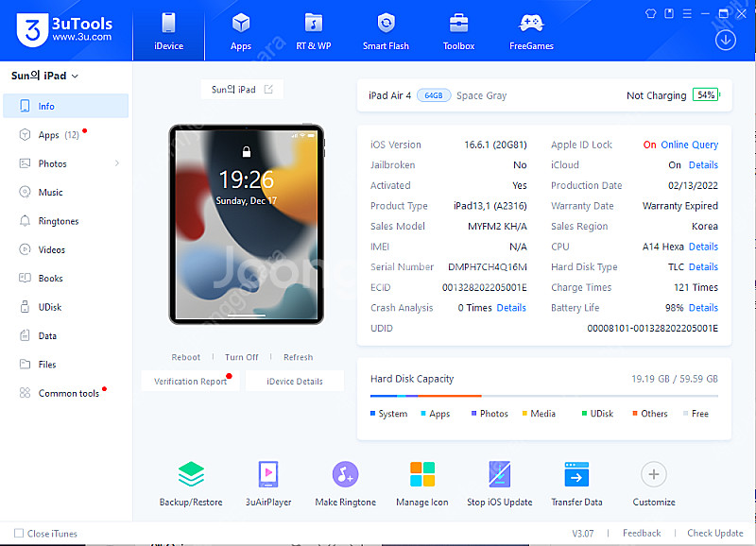The width and height of the screenshot is (756, 546).
Task: Click the Customize plus icon
Action: [654, 474]
